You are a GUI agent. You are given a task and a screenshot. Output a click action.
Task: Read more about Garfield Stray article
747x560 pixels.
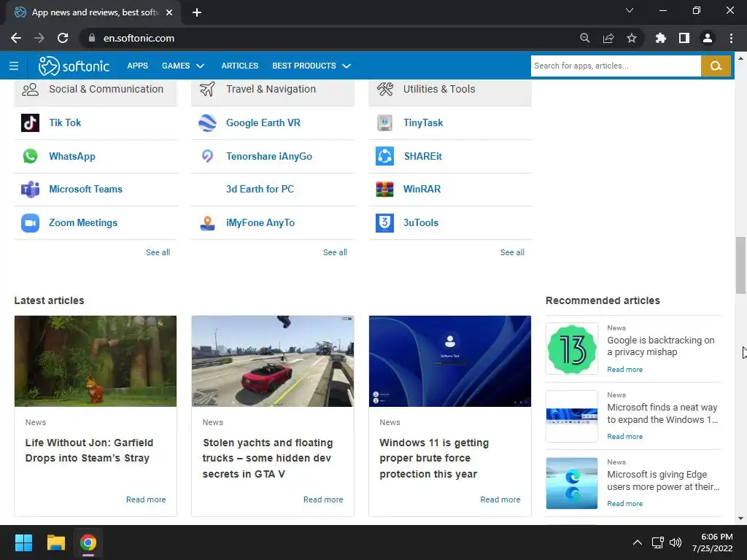146,499
